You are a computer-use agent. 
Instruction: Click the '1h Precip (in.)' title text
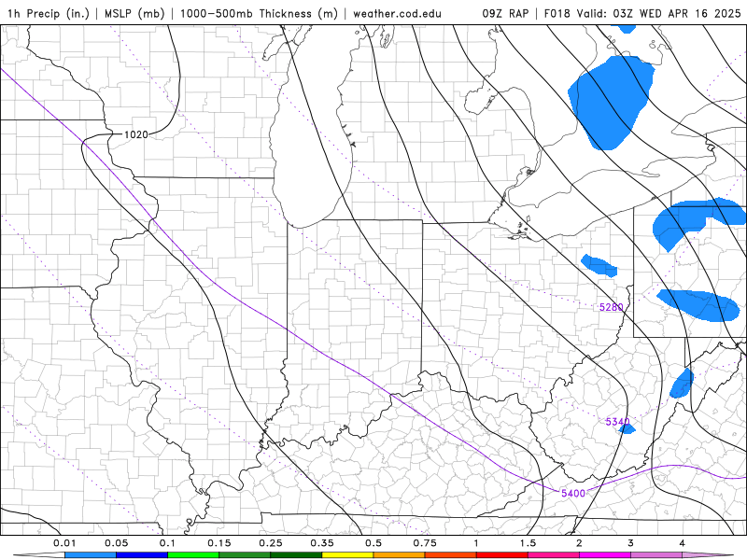(x=49, y=13)
